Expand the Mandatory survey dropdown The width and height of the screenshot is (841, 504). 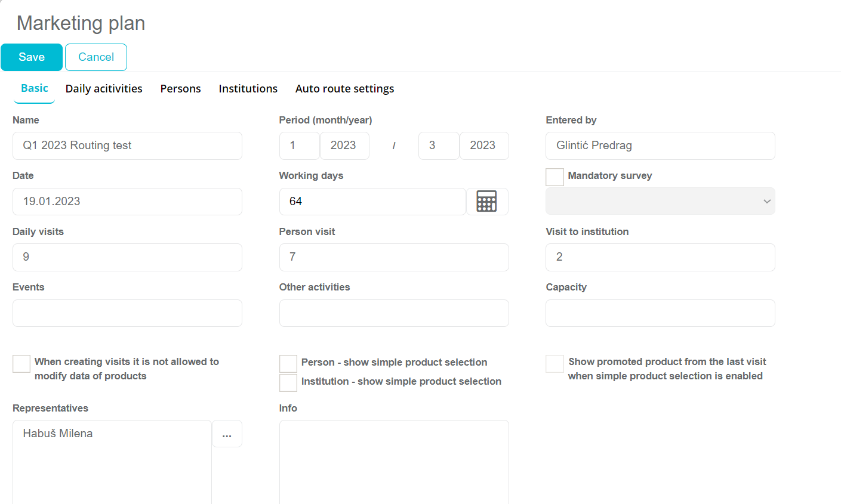(660, 202)
